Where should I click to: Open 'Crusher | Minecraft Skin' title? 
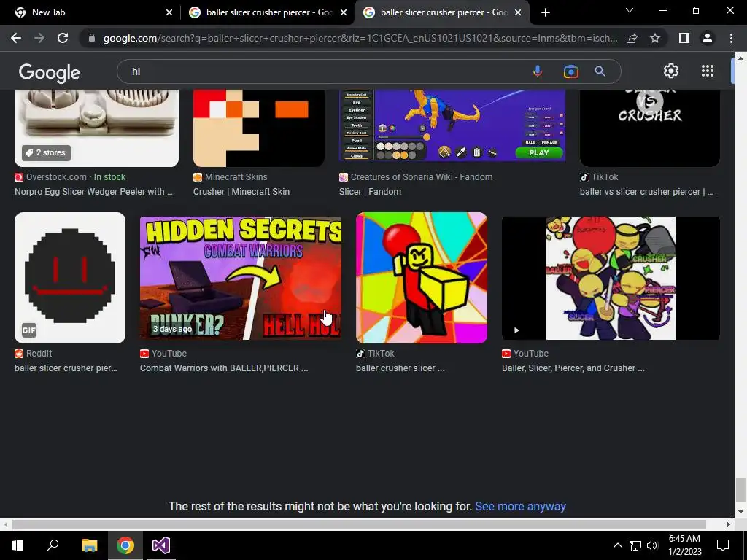click(241, 192)
